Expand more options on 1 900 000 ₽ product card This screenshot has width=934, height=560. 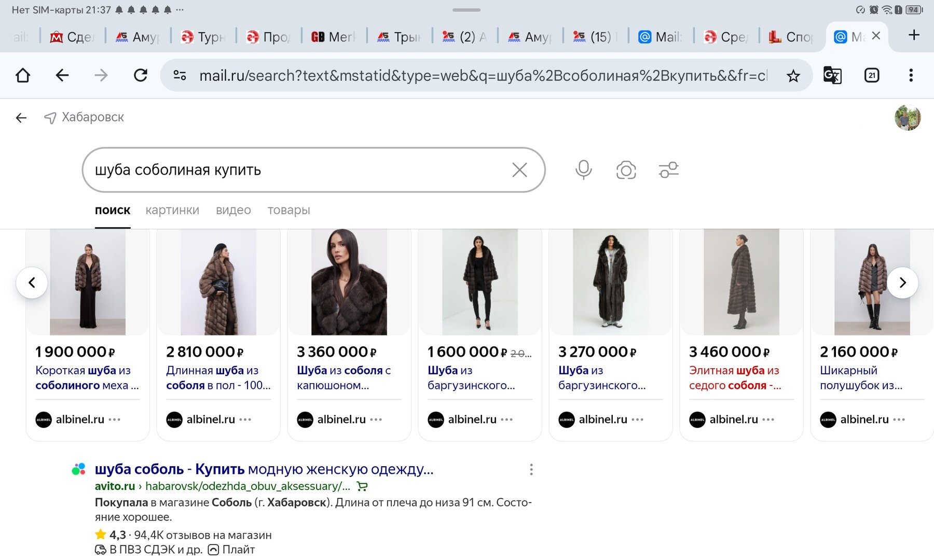tap(115, 419)
